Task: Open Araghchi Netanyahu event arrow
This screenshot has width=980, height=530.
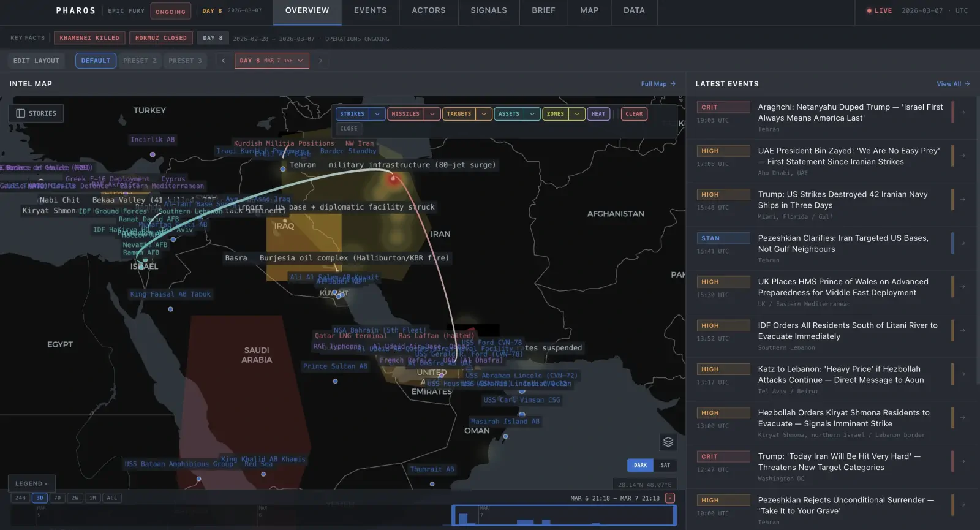Action: pos(963,112)
